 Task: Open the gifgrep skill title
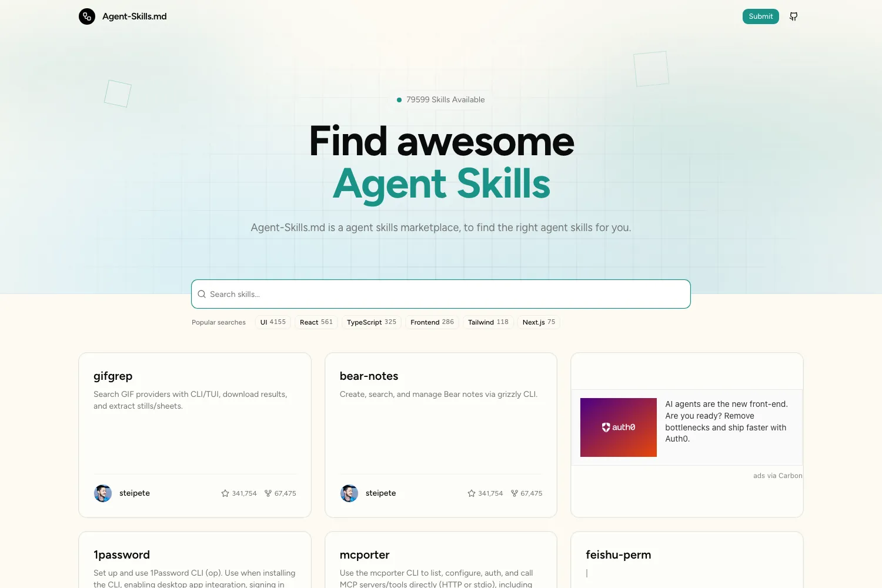pyautogui.click(x=113, y=376)
